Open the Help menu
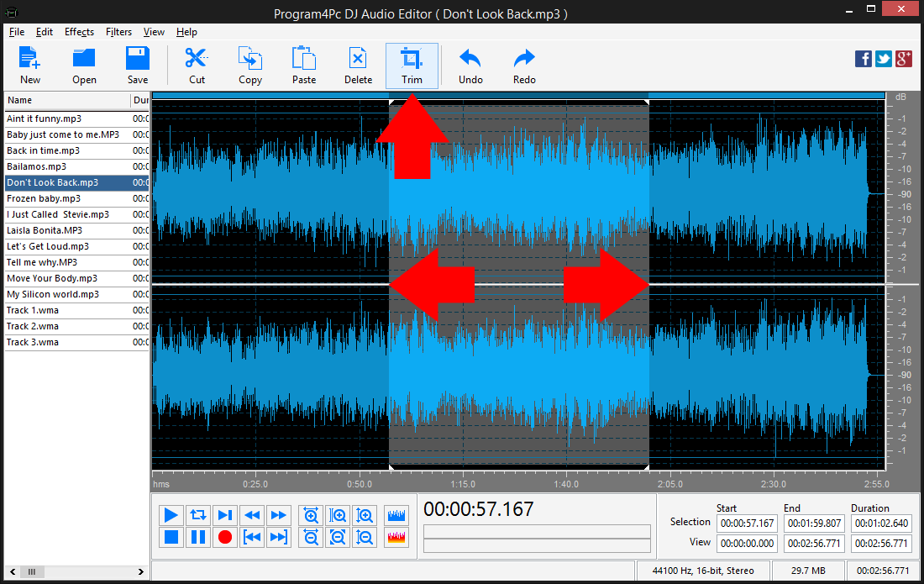Screen dimensions: 924x584 click(x=186, y=32)
